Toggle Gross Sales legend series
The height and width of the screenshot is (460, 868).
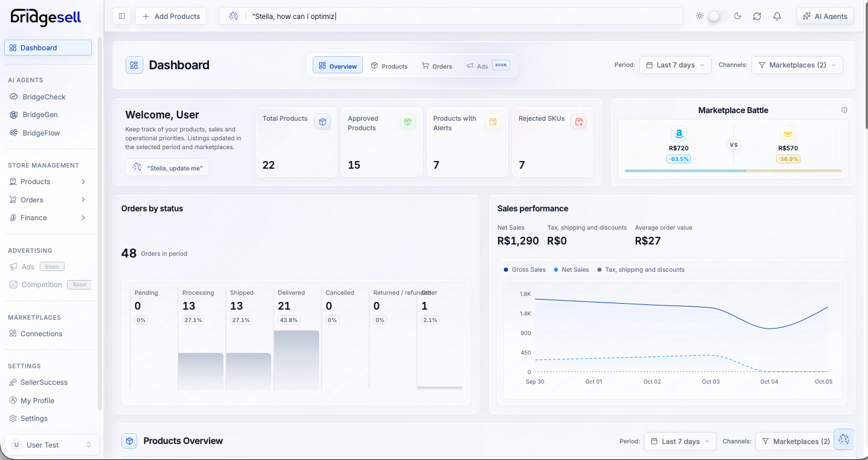point(525,269)
